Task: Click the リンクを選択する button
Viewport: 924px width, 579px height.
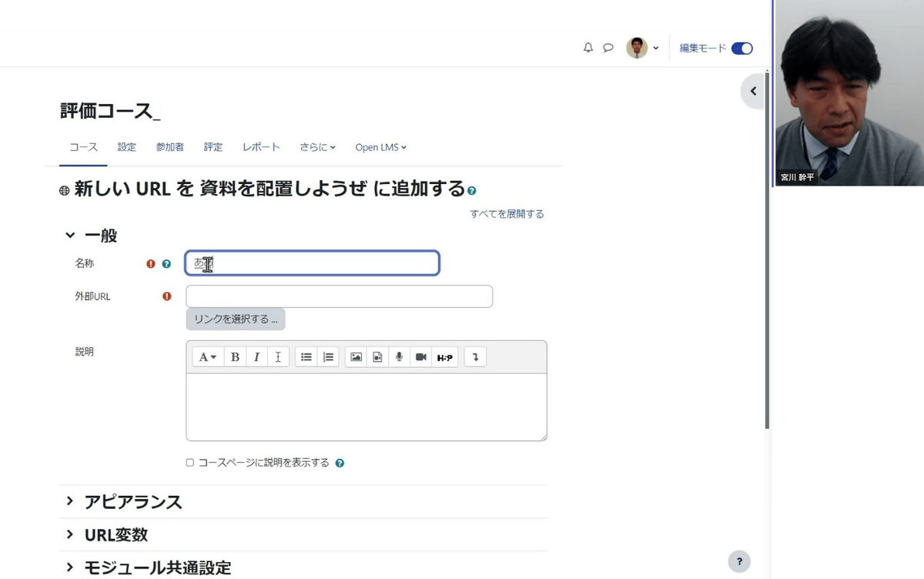Action: [236, 319]
